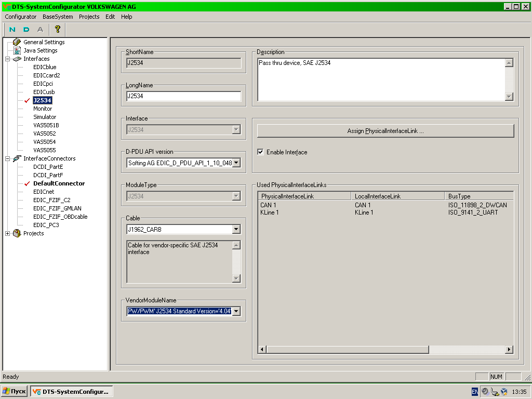The height and width of the screenshot is (399, 532).
Task: Select the VAS5054 interface in tree
Action: click(44, 142)
